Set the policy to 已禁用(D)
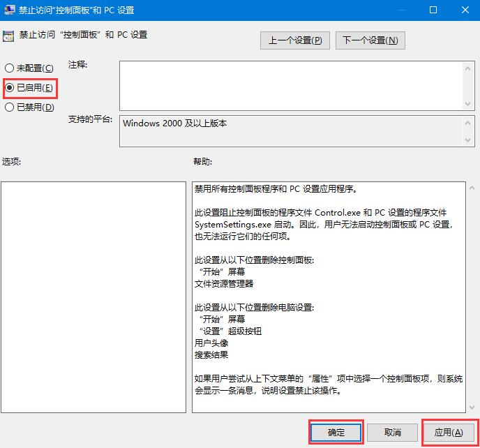This screenshot has width=480, height=448. (x=9, y=107)
